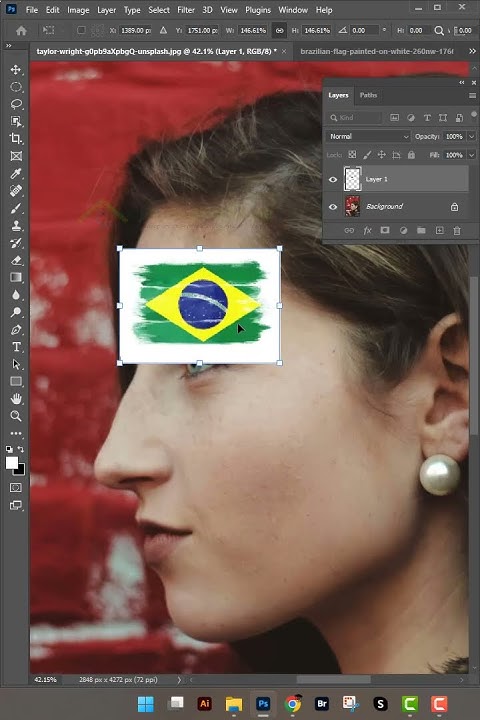Select the Crop tool
Viewport: 480px width, 720px height.
[16, 139]
